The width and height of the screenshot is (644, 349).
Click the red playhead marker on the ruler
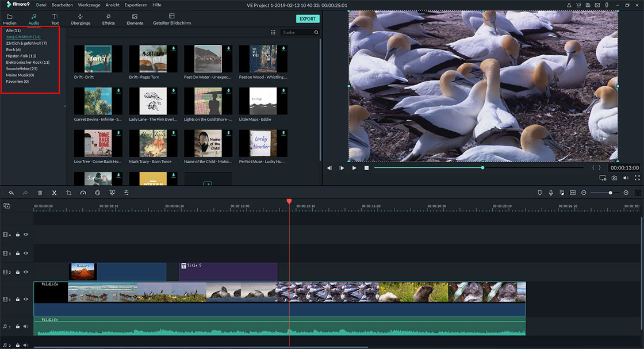pos(289,201)
